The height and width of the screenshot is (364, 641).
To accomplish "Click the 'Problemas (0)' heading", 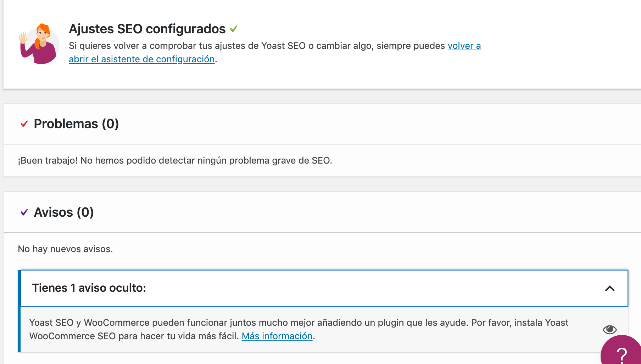I will pos(76,124).
